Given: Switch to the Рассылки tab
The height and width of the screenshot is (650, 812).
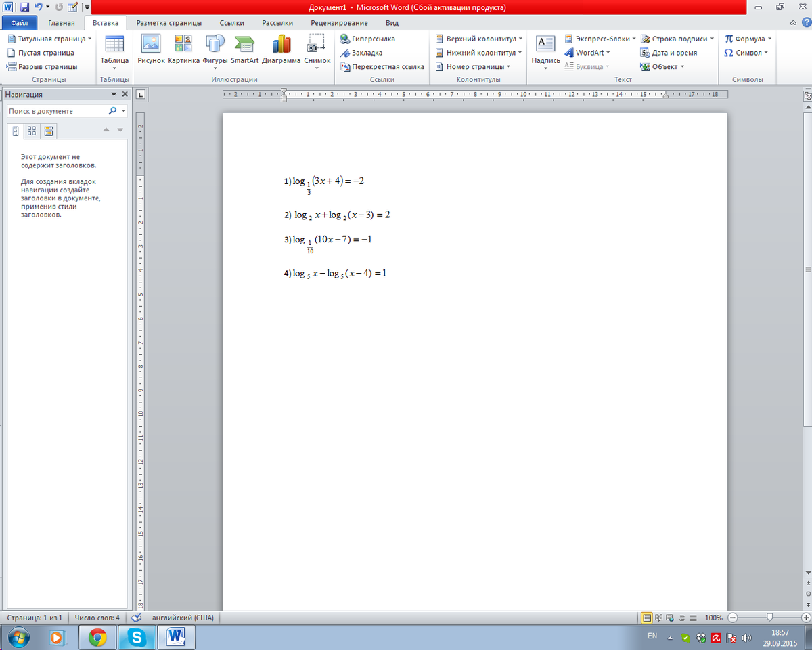Looking at the screenshot, I should pyautogui.click(x=277, y=23).
